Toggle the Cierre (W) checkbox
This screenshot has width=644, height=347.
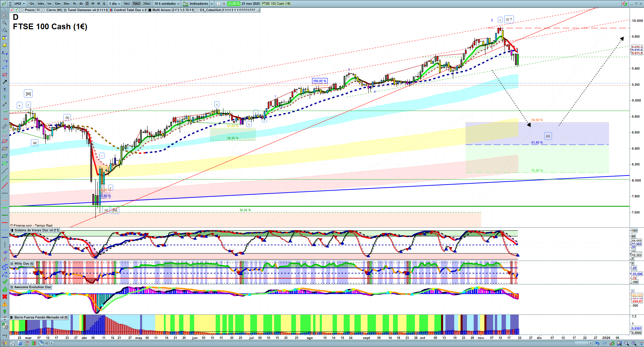point(44,10)
